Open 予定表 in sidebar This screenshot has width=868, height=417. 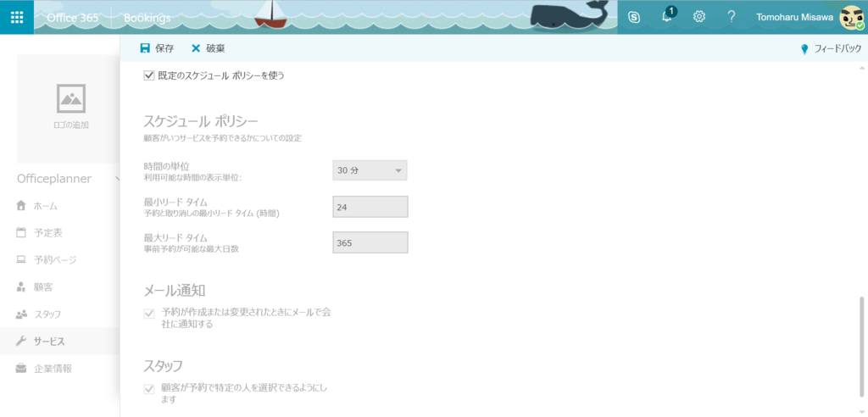coord(48,232)
